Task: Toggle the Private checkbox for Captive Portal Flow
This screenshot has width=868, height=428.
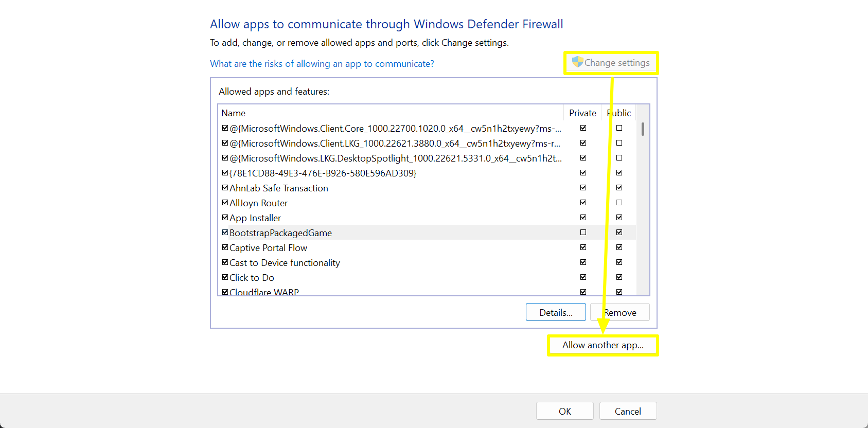Action: [x=583, y=247]
